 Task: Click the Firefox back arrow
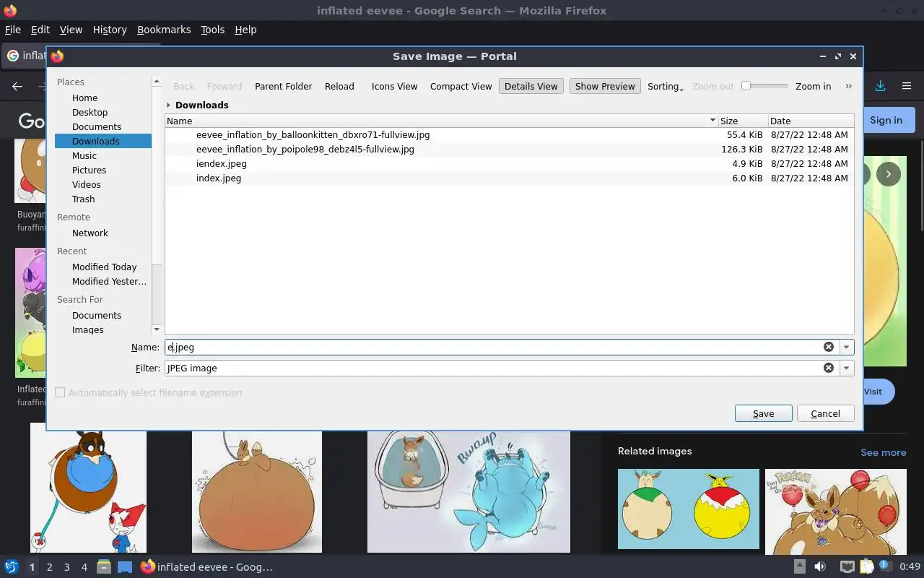tap(17, 86)
